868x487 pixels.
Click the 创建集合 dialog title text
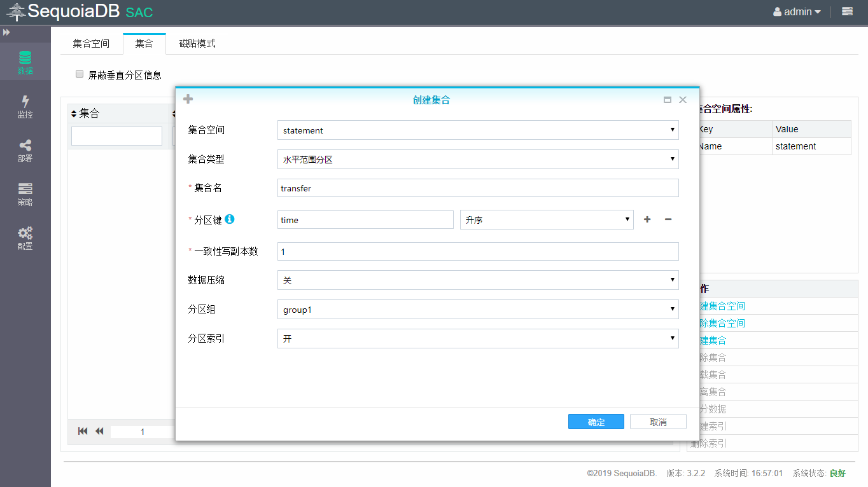click(431, 100)
